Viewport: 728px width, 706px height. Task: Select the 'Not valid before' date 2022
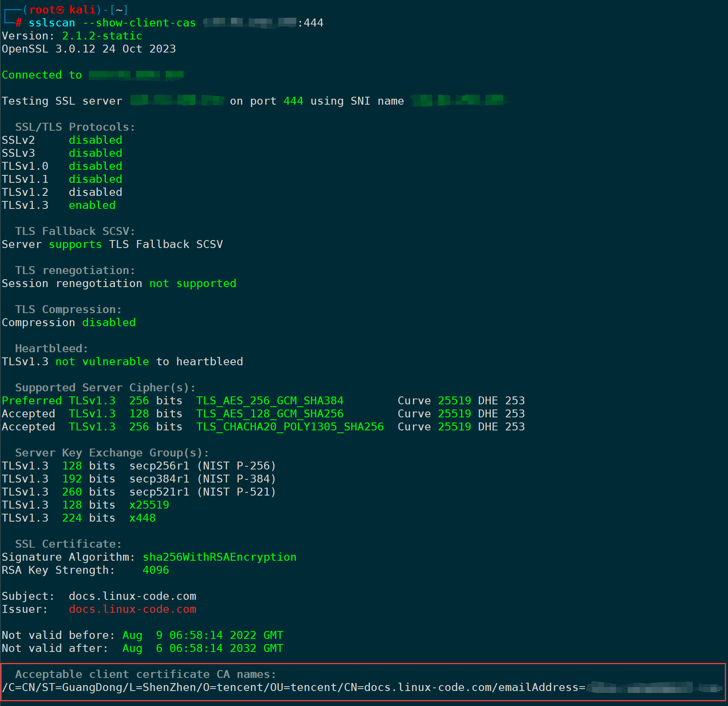click(203, 635)
